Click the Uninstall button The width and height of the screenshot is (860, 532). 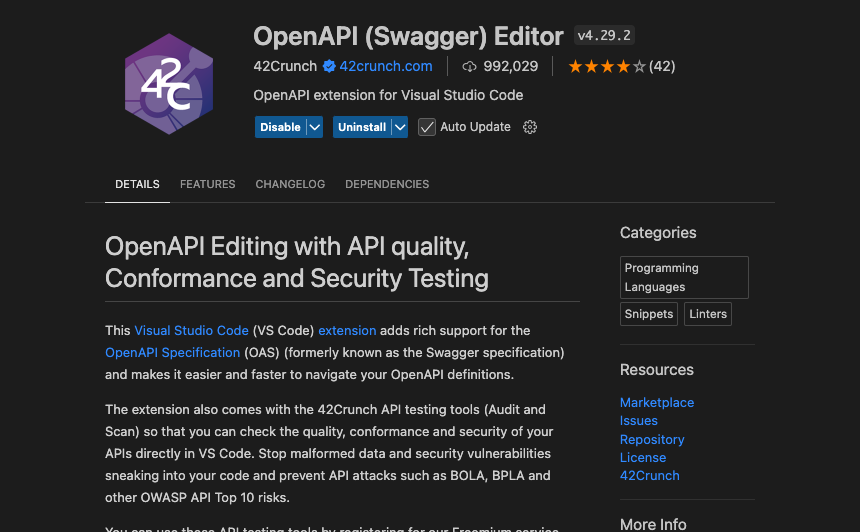(362, 127)
